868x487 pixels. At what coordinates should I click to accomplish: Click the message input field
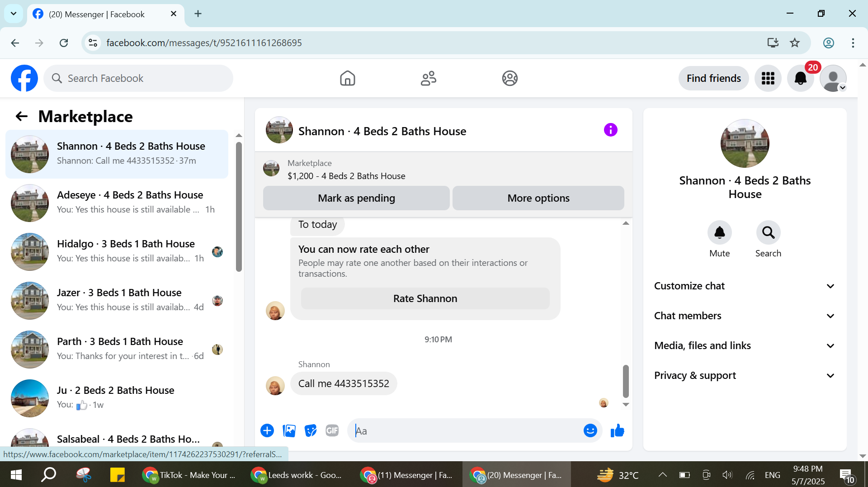466,431
